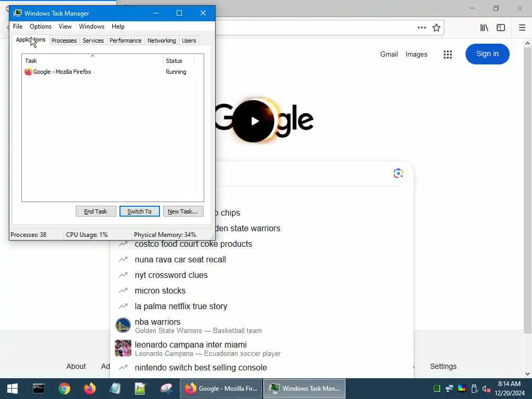Click the muted volume tray icon
Screen dimensions: 532x399
(x=486, y=389)
